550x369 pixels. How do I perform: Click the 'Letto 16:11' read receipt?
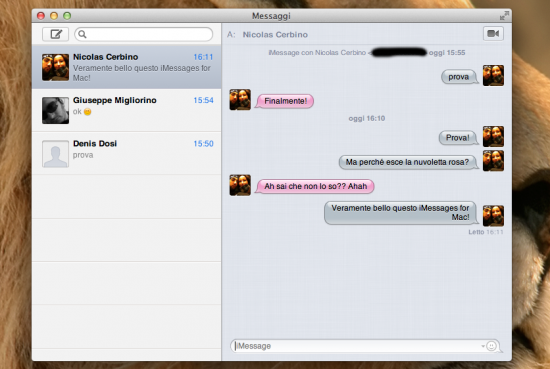point(486,232)
